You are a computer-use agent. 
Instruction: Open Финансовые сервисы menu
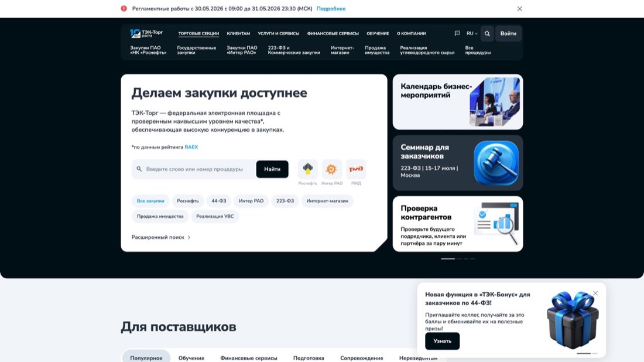tap(333, 33)
